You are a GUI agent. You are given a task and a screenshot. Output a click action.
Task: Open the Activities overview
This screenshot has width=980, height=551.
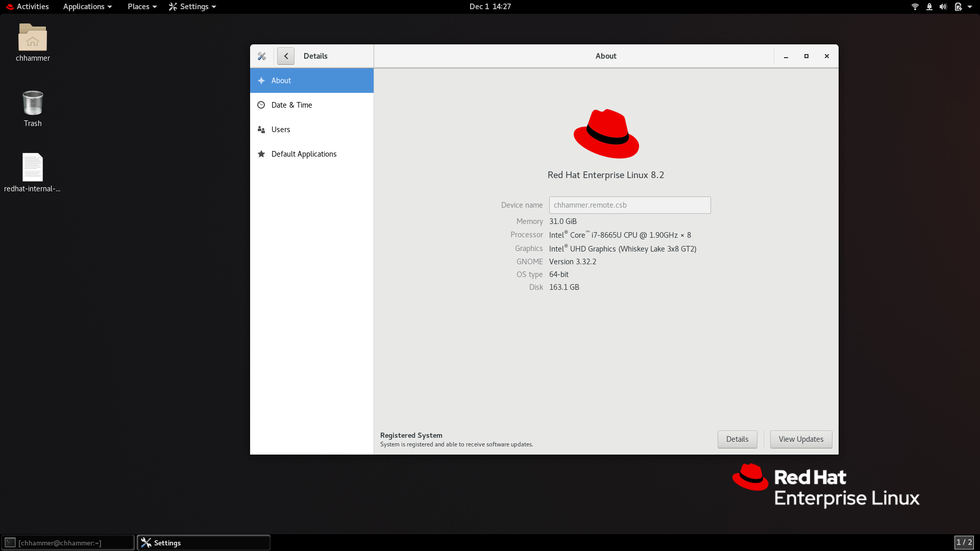28,7
